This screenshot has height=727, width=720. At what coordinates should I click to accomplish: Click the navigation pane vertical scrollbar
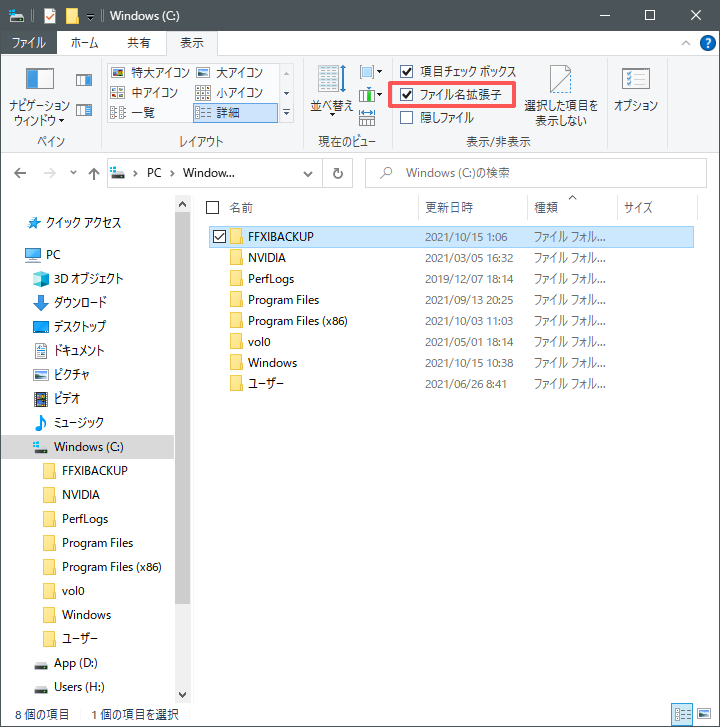pyautogui.click(x=181, y=400)
